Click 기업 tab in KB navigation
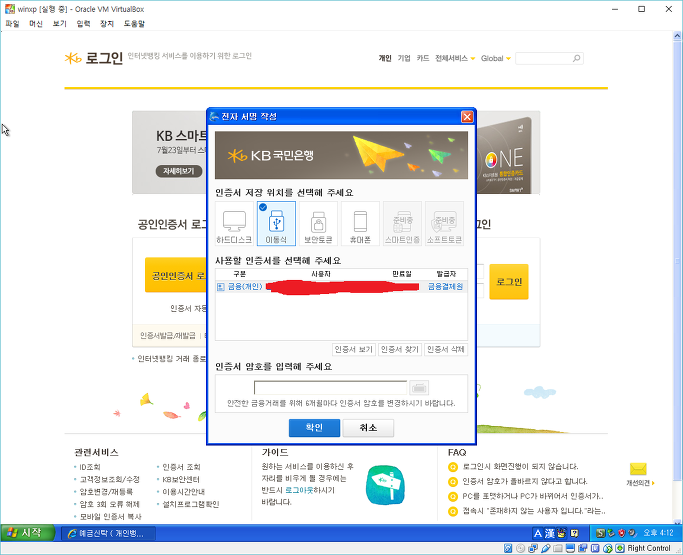Viewport: 683px width, 555px height. pyautogui.click(x=404, y=58)
